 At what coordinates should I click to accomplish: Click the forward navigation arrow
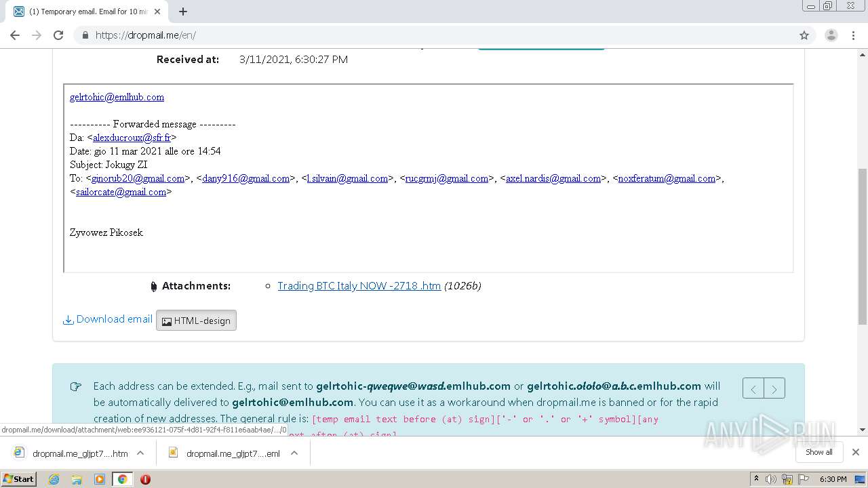pos(37,35)
